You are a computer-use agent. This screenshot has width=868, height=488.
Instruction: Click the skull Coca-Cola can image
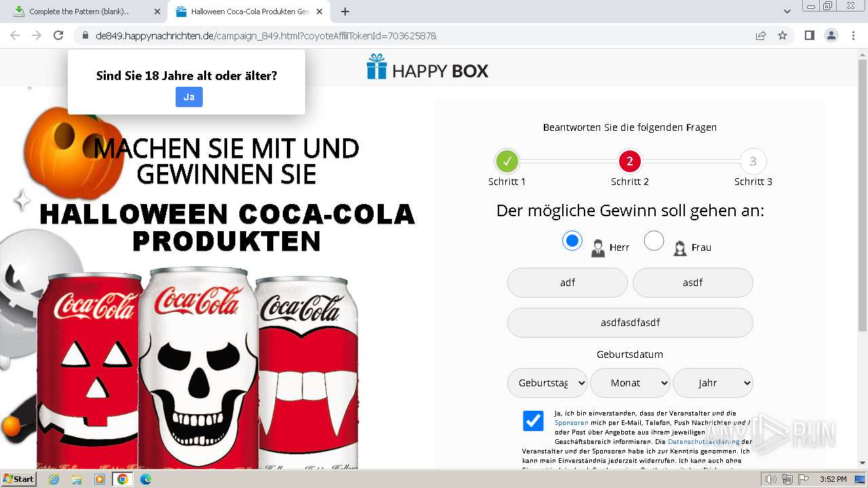click(197, 368)
